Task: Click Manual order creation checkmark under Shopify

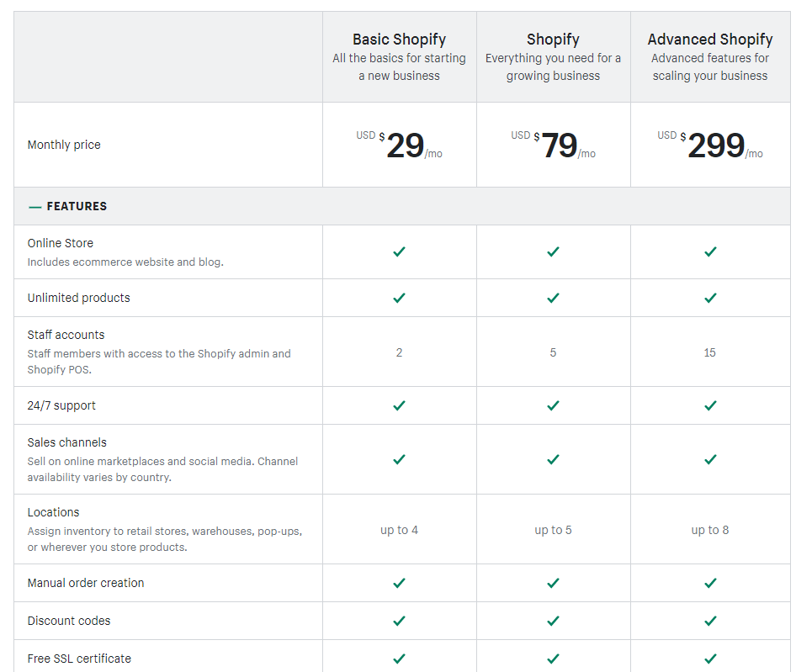Action: (553, 583)
